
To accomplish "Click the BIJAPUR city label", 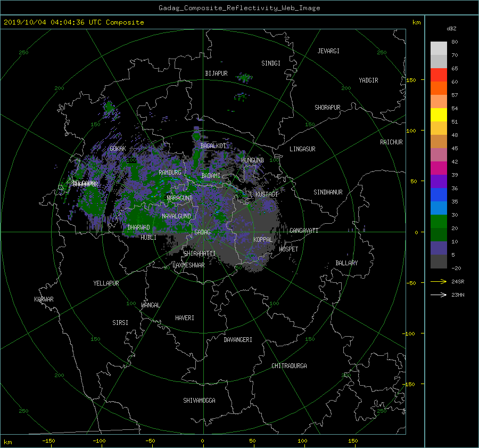I will point(216,74).
